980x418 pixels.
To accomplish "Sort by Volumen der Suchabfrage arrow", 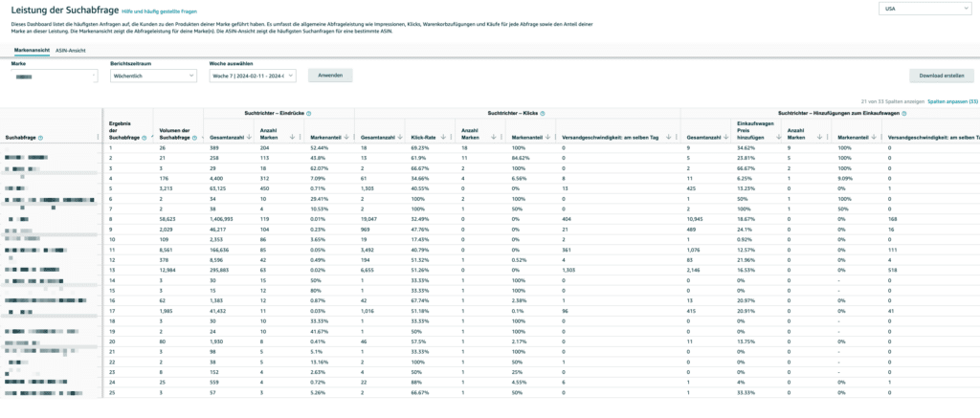I will pos(203,137).
